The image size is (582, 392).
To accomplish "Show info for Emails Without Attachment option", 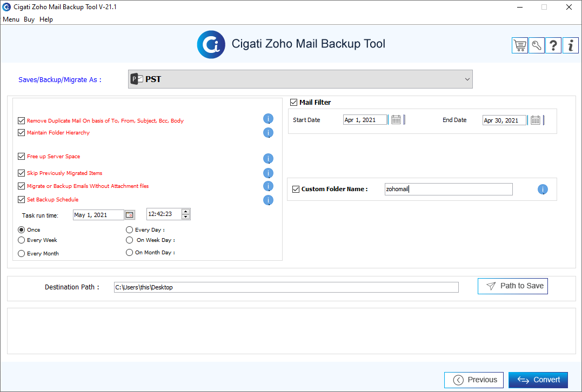I will point(269,186).
